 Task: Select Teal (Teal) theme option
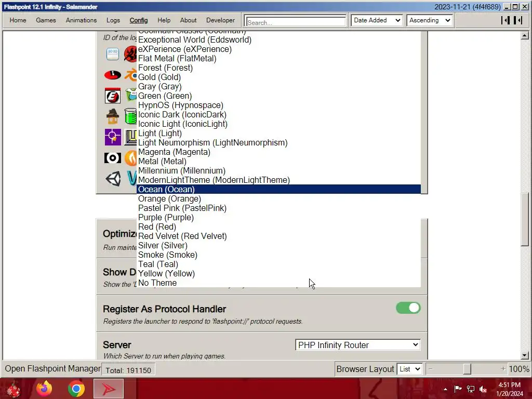[x=278, y=264]
